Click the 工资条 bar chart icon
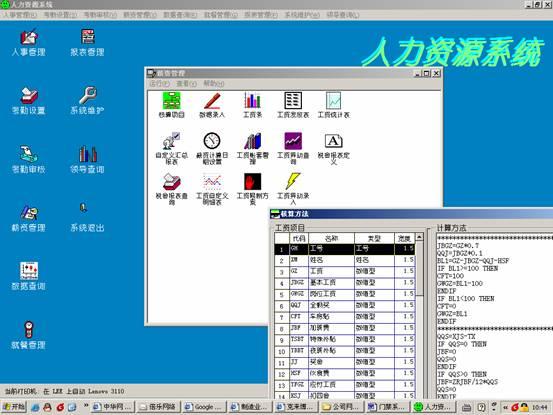The image size is (553, 415). pyautogui.click(x=253, y=105)
